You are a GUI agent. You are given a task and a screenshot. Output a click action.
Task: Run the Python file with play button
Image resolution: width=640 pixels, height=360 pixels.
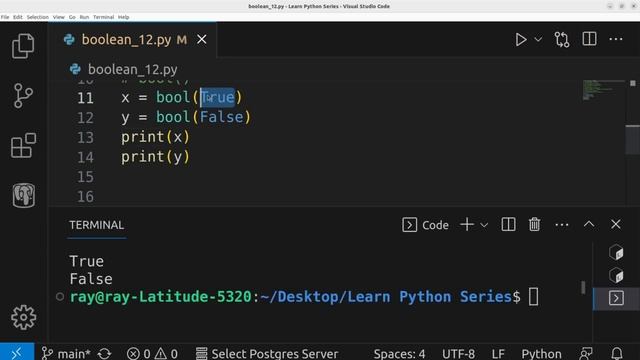tap(520, 40)
